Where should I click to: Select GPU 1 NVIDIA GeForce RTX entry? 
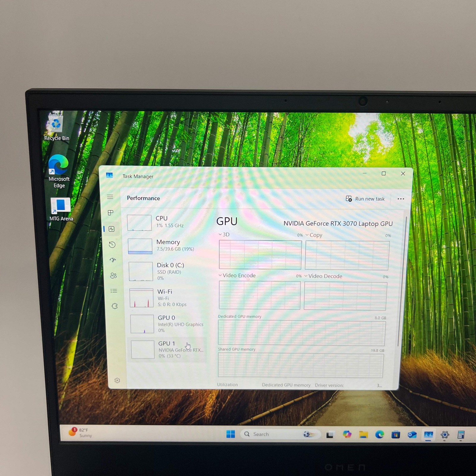pos(167,350)
